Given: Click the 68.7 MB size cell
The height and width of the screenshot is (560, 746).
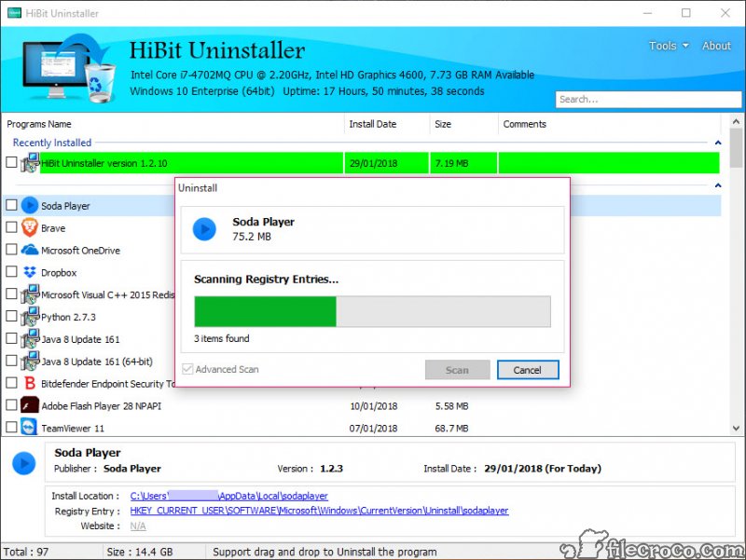Looking at the screenshot, I should pyautogui.click(x=451, y=429).
